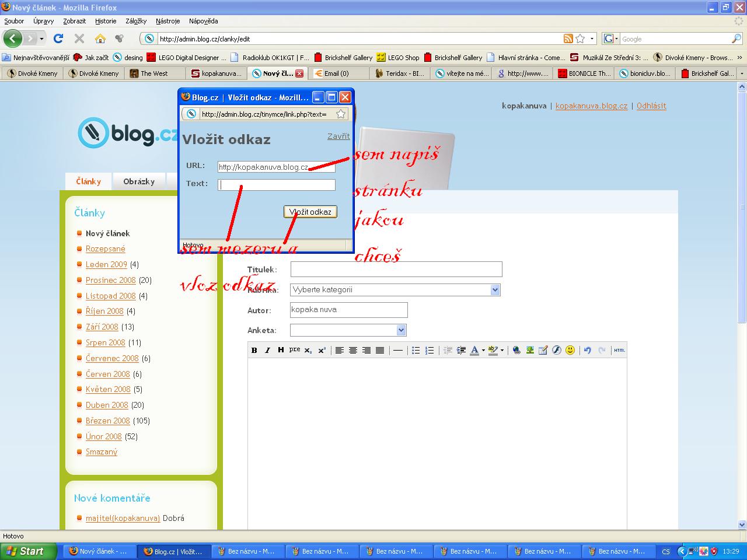Open the Rozepsané drafts link
Image resolution: width=747 pixels, height=560 pixels.
click(106, 249)
